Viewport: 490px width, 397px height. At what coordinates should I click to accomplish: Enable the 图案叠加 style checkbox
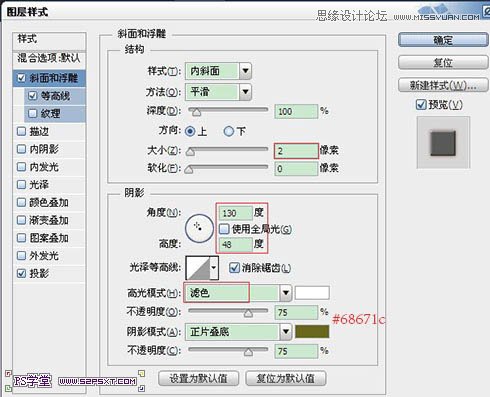[x=21, y=238]
